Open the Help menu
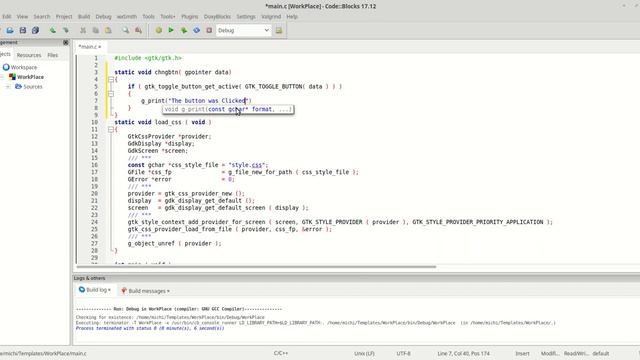Screen dimensions: 640x360 [x=292, y=17]
